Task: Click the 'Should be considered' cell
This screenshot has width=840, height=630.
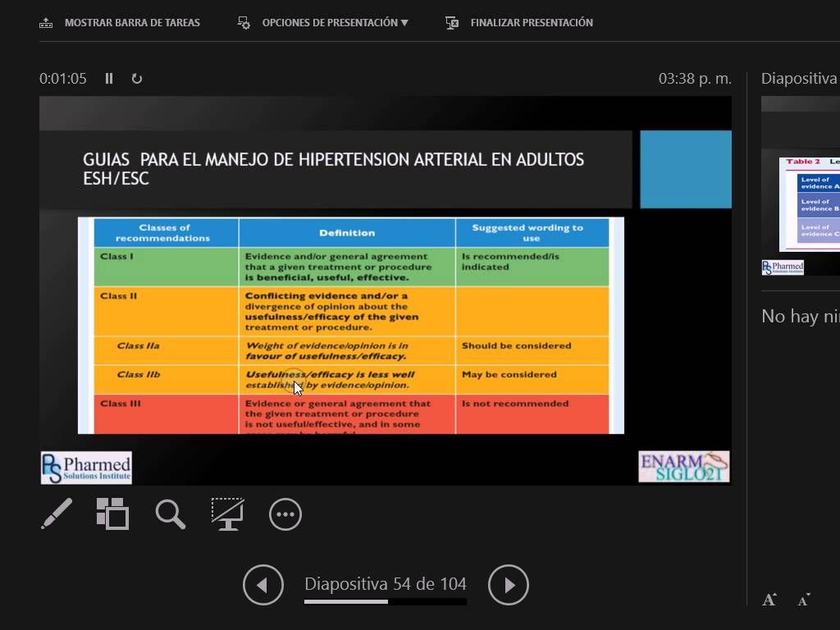Action: pos(532,350)
